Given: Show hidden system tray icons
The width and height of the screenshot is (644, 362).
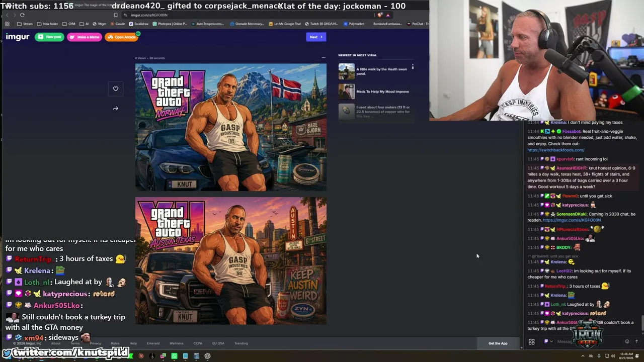Looking at the screenshot, I should click(x=583, y=356).
